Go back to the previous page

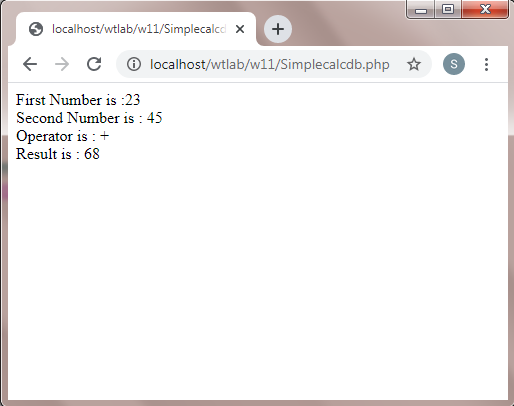tap(30, 64)
